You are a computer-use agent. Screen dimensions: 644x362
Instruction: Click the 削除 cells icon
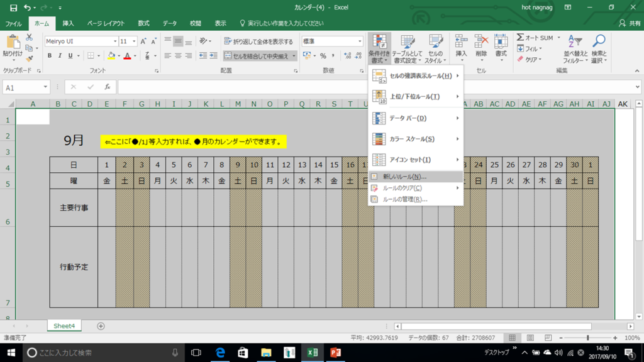(481, 42)
